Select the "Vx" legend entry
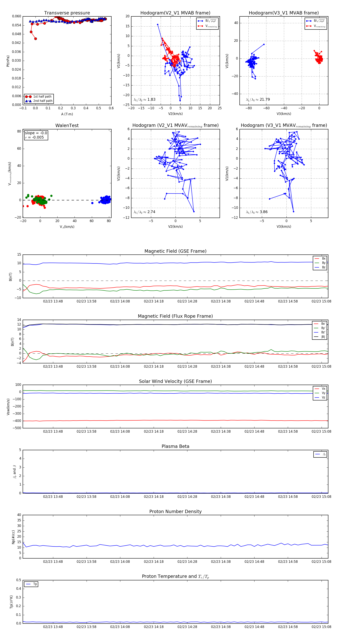The width and height of the screenshot is (351, 644). tap(320, 389)
